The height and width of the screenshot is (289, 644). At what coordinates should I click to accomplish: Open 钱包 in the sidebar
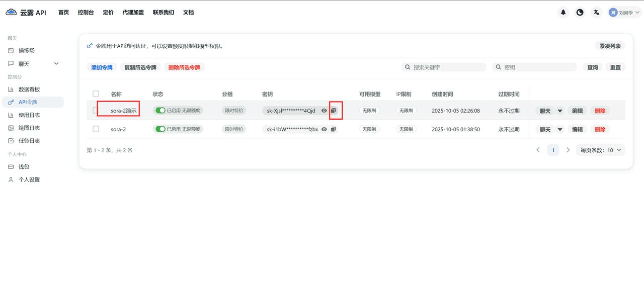(24, 167)
